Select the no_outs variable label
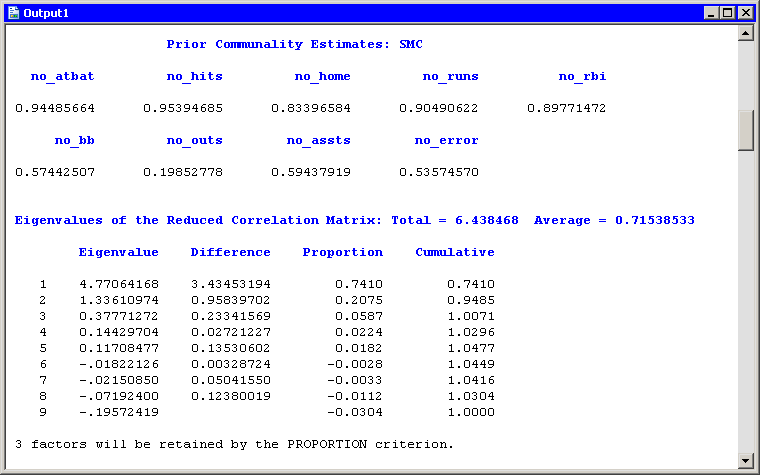 195,141
